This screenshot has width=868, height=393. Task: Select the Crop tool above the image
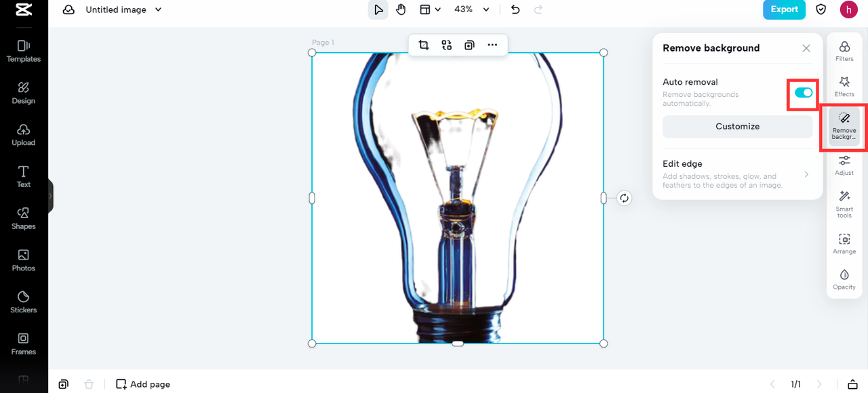(423, 45)
